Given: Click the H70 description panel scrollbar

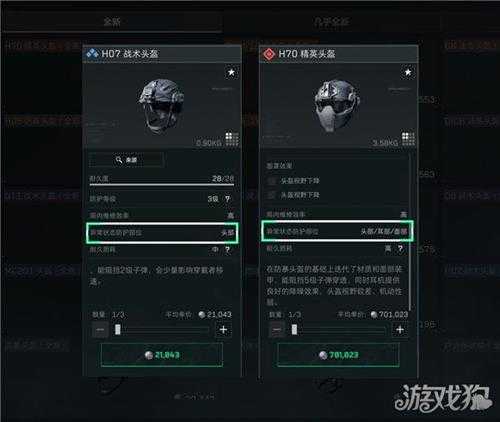Looking at the screenshot, I should [409, 230].
